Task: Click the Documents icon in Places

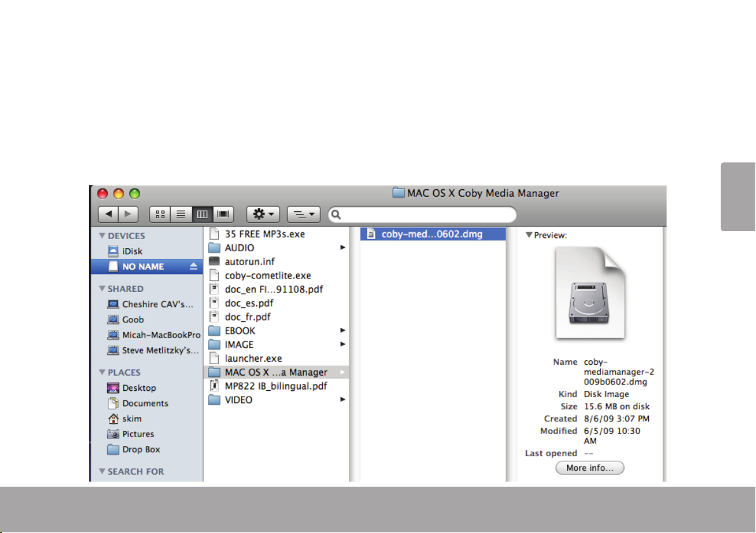Action: (x=113, y=404)
